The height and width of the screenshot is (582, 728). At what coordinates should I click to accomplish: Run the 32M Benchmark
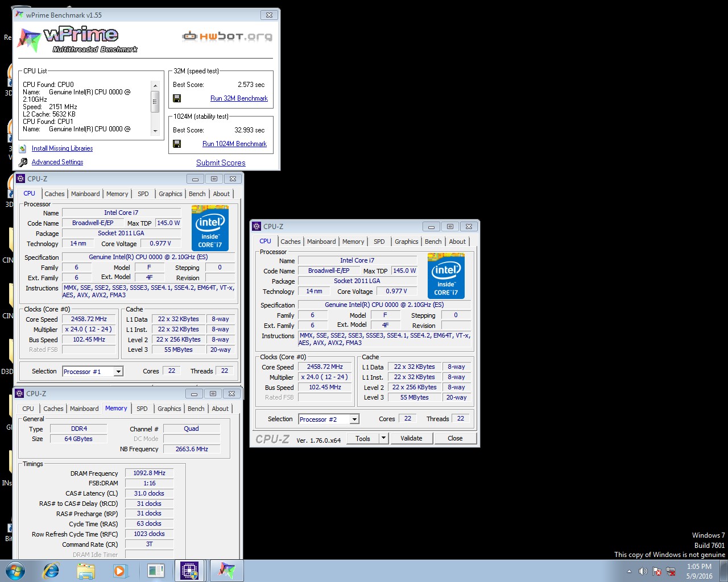tap(239, 98)
